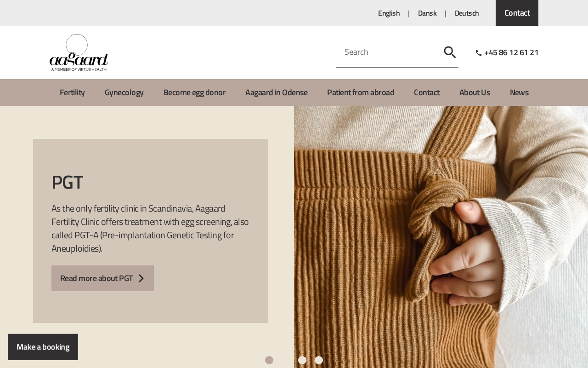Select the third carousel slide dot
The width and height of the screenshot is (588, 368).
tap(302, 360)
